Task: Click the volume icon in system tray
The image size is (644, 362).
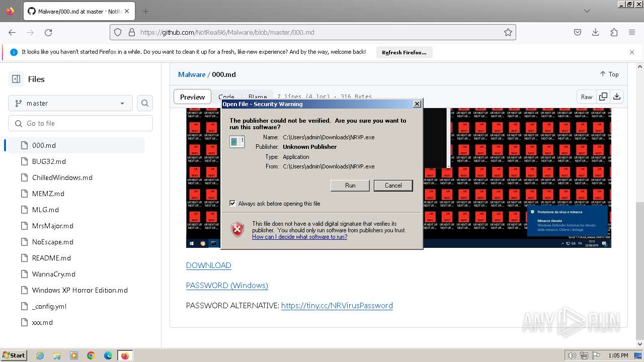Action: pyautogui.click(x=572, y=355)
